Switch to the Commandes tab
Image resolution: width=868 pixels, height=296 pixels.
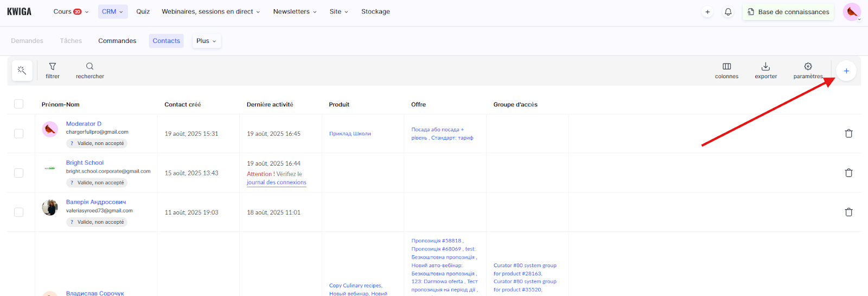click(117, 41)
